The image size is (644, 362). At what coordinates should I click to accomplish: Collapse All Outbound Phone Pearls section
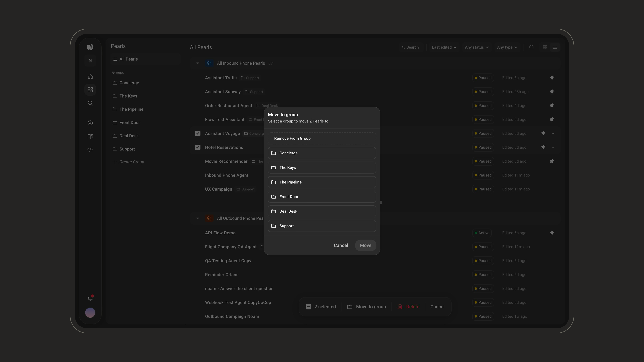(198, 218)
